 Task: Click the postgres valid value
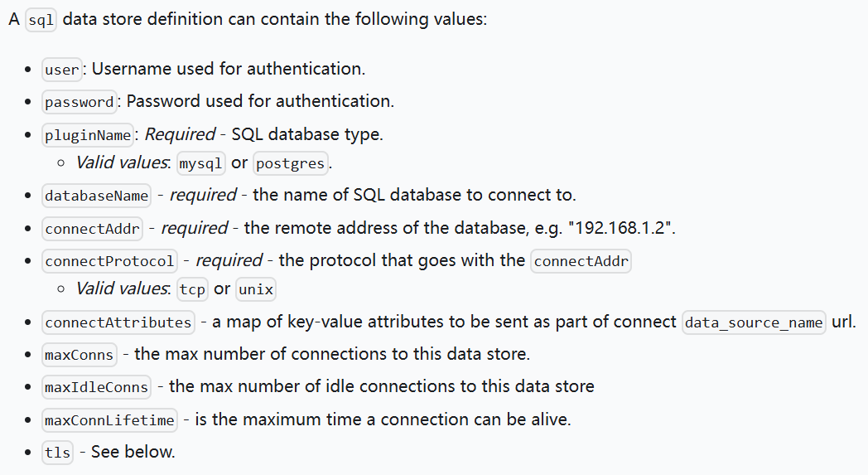[291, 163]
